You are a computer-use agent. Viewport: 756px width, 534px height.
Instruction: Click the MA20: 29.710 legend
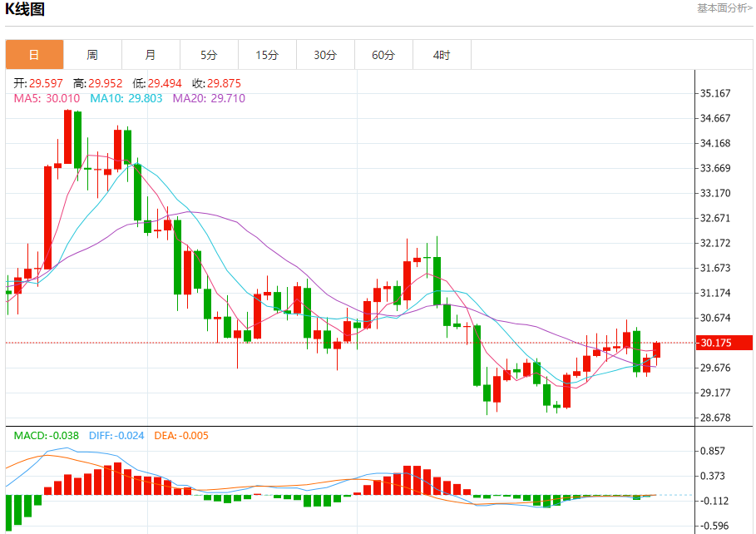[x=209, y=98]
